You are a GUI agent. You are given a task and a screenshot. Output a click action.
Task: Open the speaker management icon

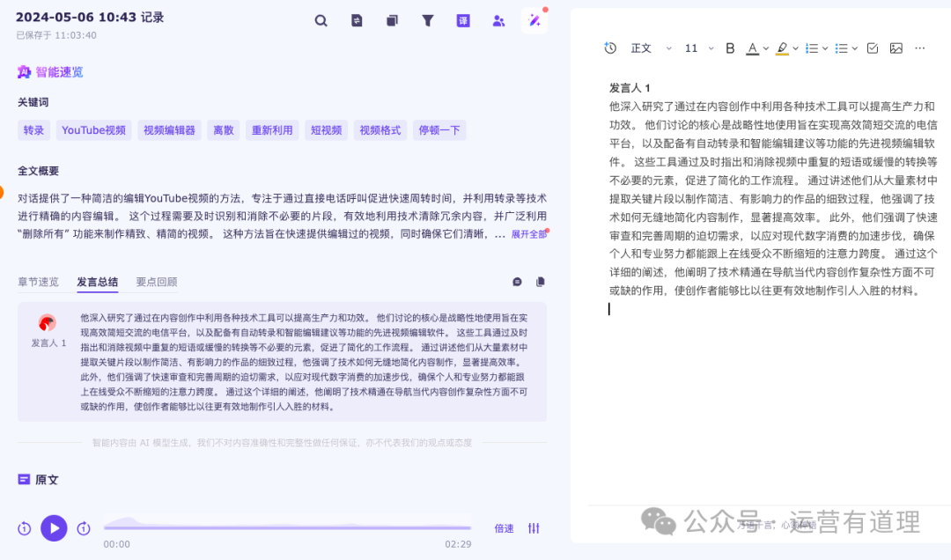(x=498, y=19)
